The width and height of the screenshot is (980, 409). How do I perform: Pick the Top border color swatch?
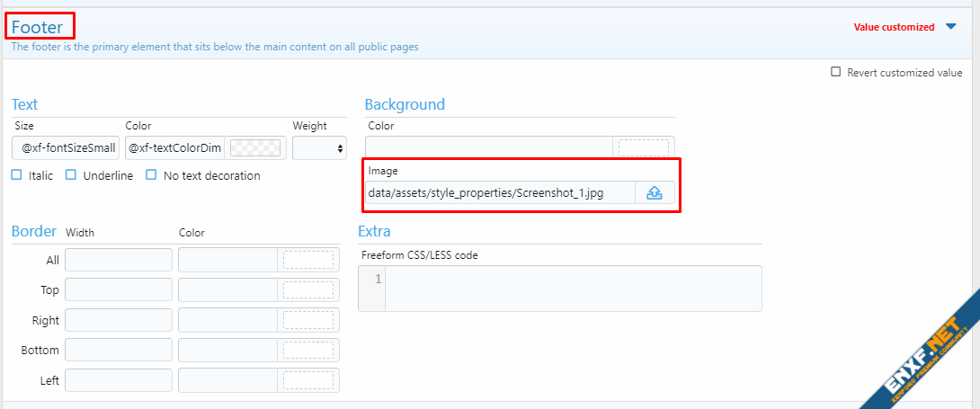(x=307, y=289)
